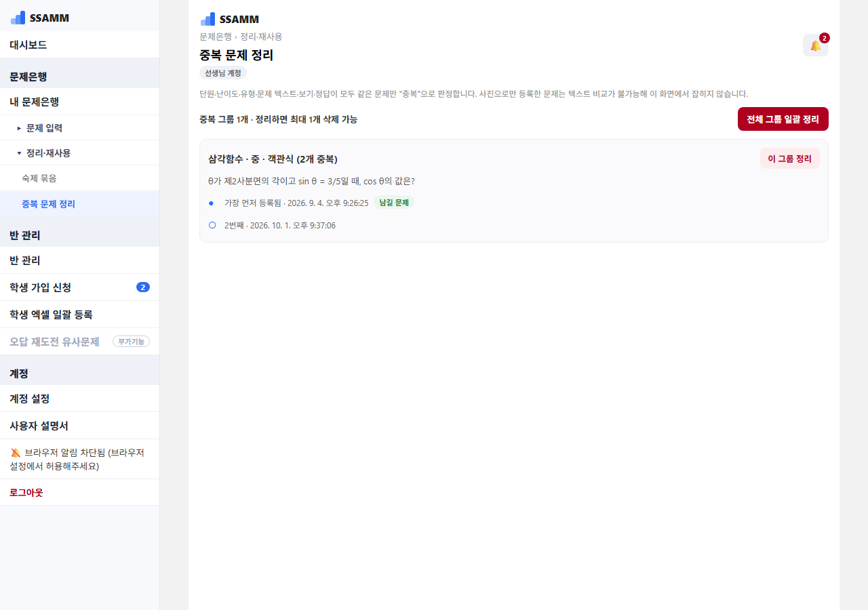Open 내 문제은행 in the sidebar
This screenshot has width=868, height=610.
pyautogui.click(x=79, y=102)
